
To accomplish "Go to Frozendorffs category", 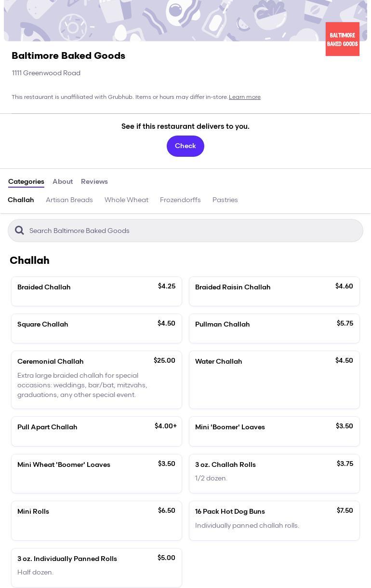I will pyautogui.click(x=180, y=200).
